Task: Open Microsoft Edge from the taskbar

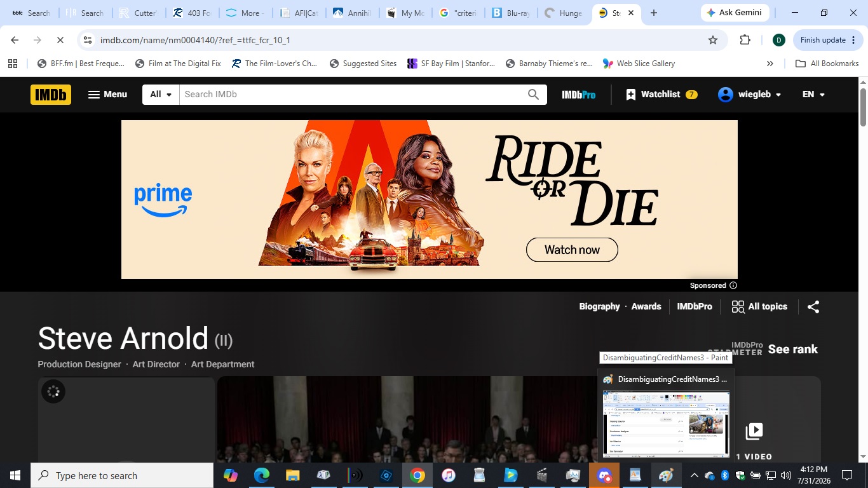Action: point(262,475)
